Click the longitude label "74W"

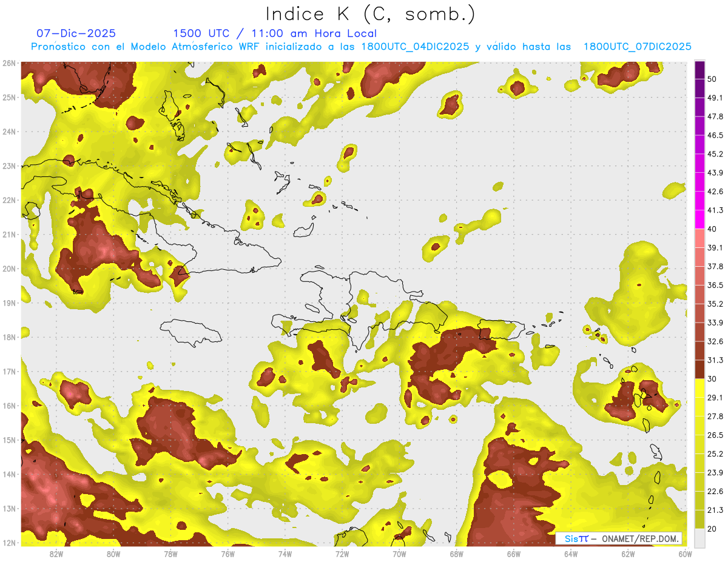pos(285,554)
